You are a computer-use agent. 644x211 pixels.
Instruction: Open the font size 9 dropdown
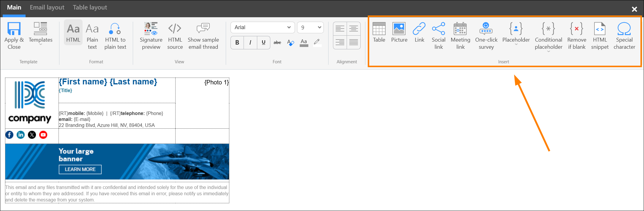pyautogui.click(x=310, y=27)
